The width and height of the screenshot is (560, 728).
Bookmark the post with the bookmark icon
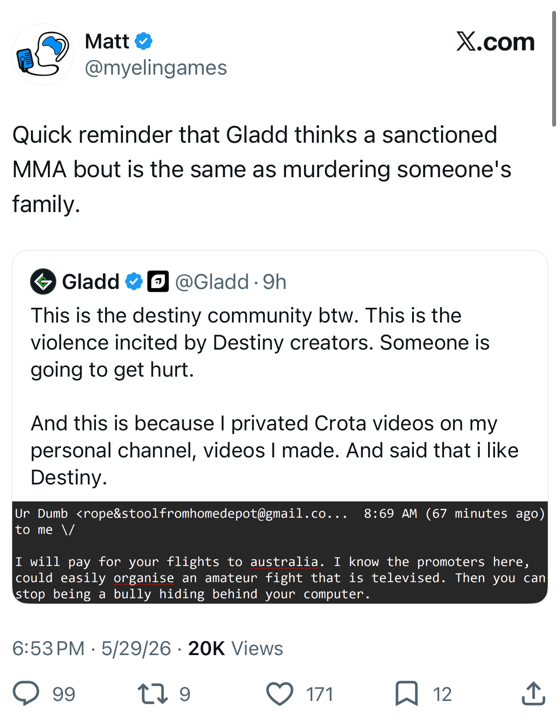coord(406,694)
